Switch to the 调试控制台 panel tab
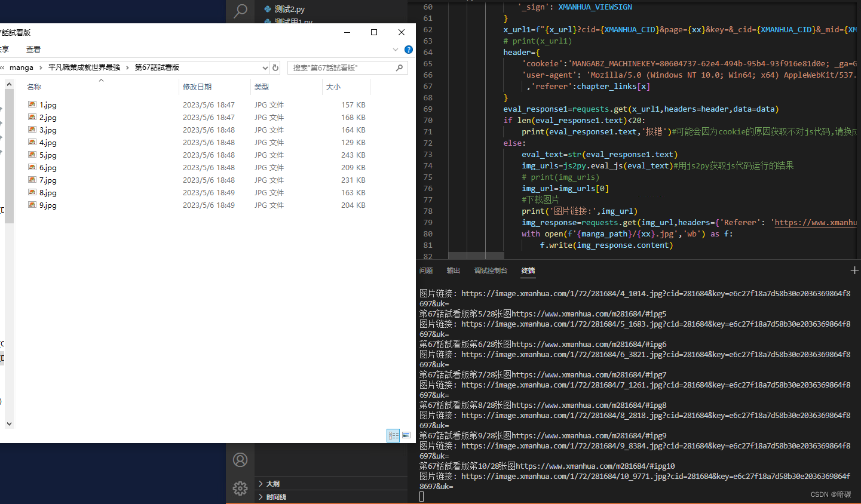The width and height of the screenshot is (861, 504). pyautogui.click(x=491, y=271)
